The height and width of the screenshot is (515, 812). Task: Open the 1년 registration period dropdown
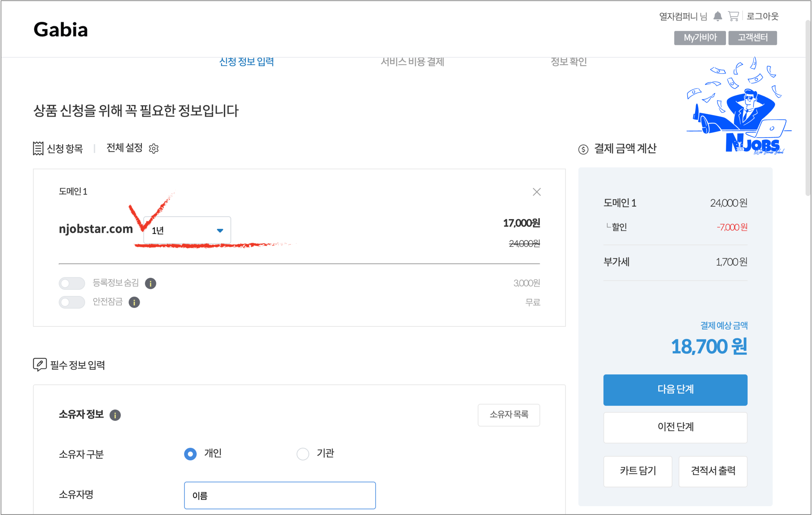pos(187,230)
